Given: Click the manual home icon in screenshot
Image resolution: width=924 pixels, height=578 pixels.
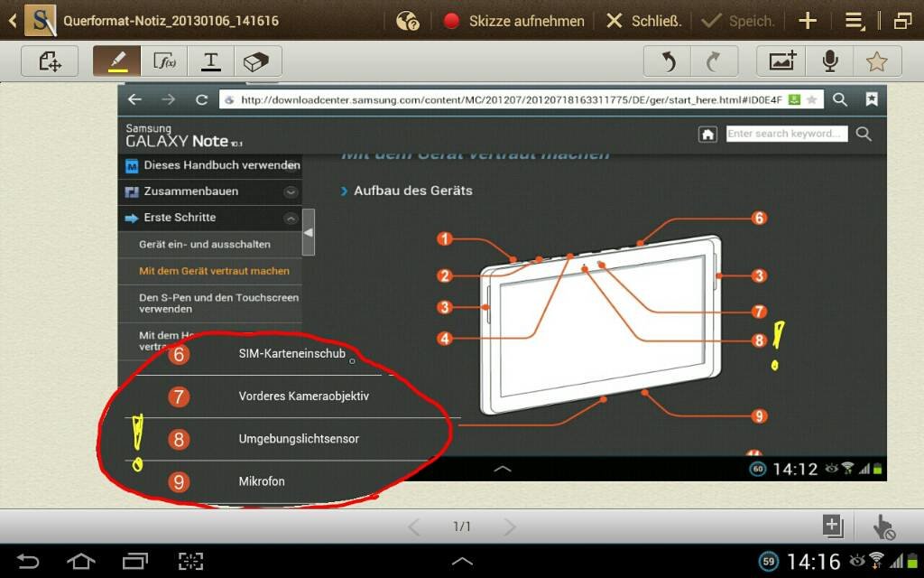Looking at the screenshot, I should pos(707,135).
